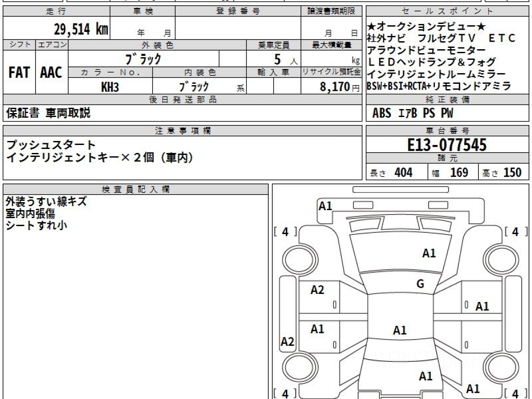Select the 諸元 header

coord(448,158)
